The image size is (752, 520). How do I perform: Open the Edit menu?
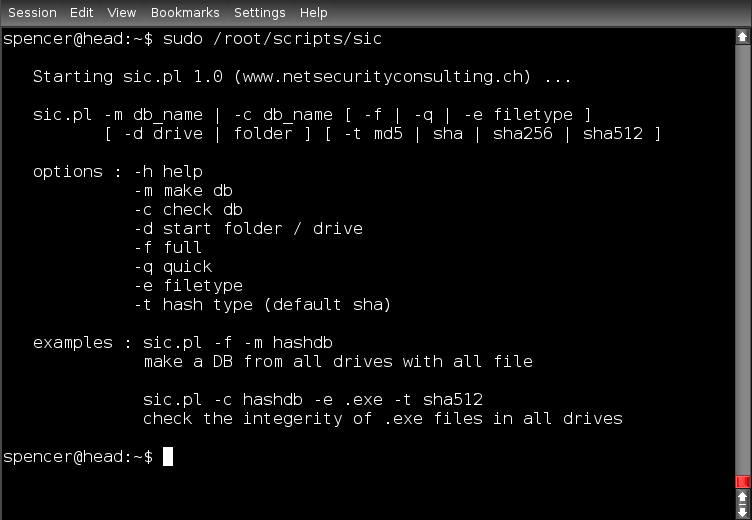83,12
